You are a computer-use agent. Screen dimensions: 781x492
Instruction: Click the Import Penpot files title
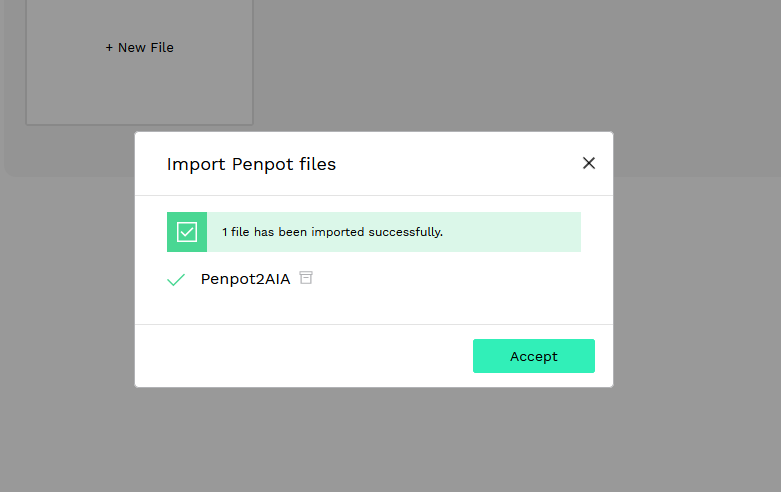tap(251, 164)
